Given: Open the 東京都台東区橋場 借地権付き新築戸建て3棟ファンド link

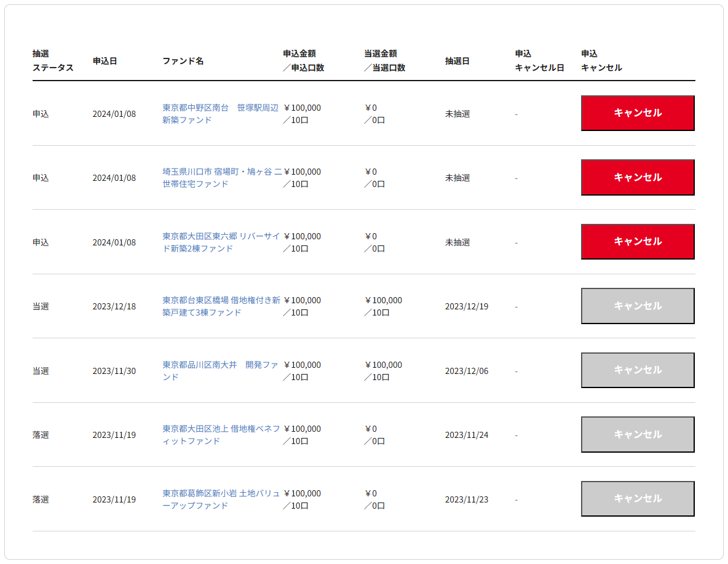Looking at the screenshot, I should point(221,307).
